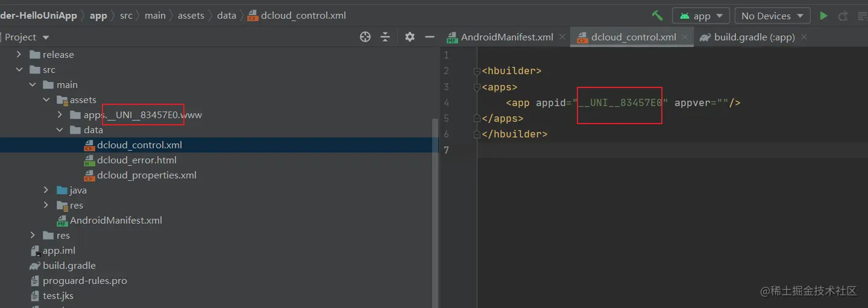Click the build.gradle elephant icon in tree
The width and height of the screenshot is (868, 308).
[35, 265]
